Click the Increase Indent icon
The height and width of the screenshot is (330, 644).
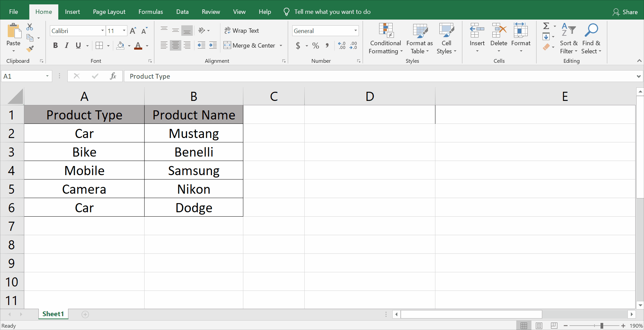coord(213,45)
